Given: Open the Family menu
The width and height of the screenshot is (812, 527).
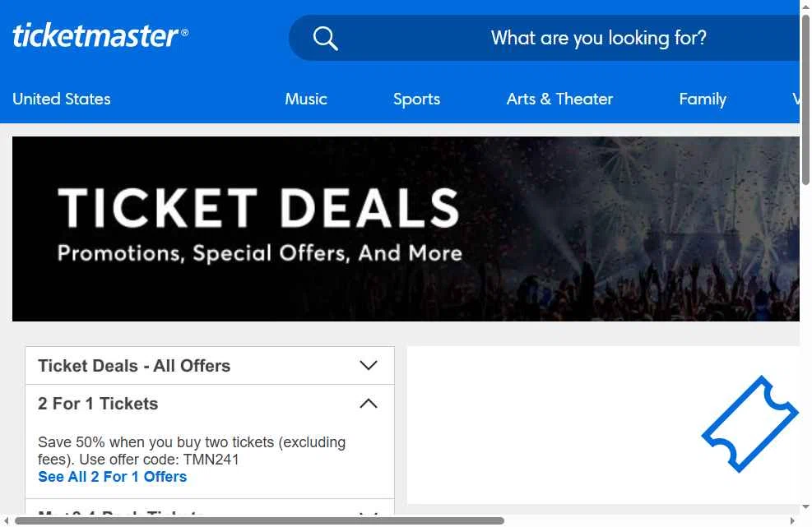Looking at the screenshot, I should coord(702,99).
